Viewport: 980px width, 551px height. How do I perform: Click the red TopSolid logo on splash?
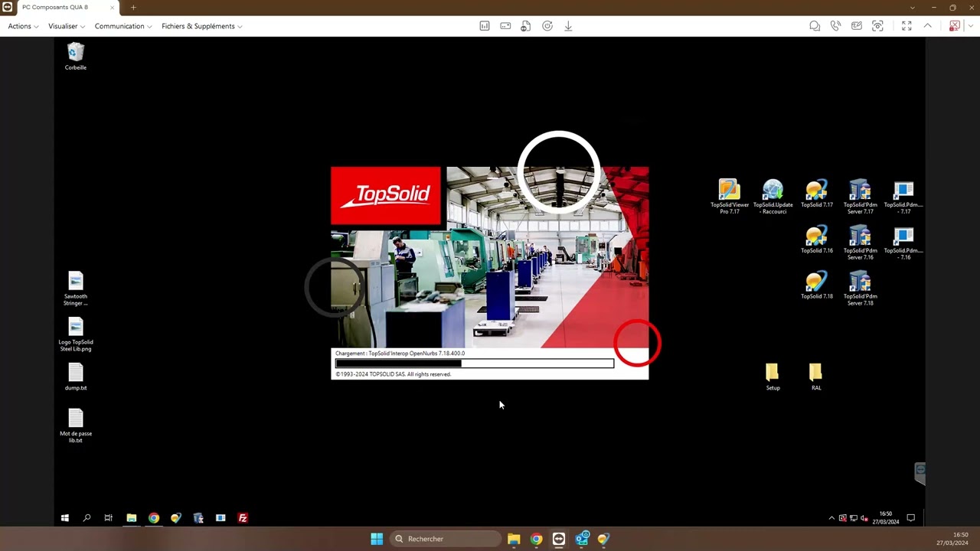(386, 196)
